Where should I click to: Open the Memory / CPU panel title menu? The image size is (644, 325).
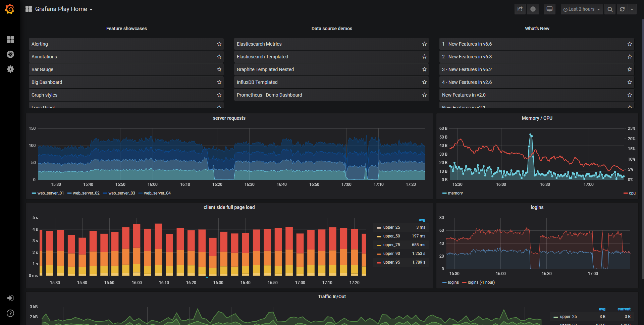(537, 118)
